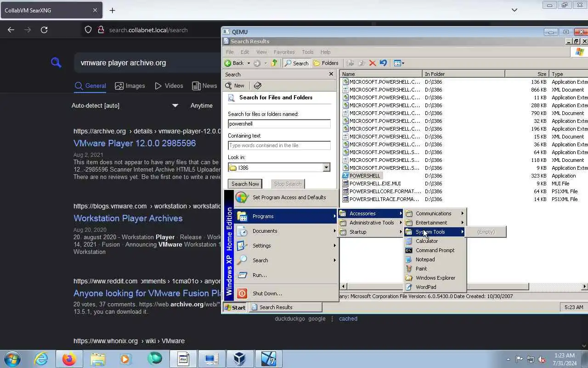Open Calculator from Accessories menu
588x368 pixels.
[435, 241]
